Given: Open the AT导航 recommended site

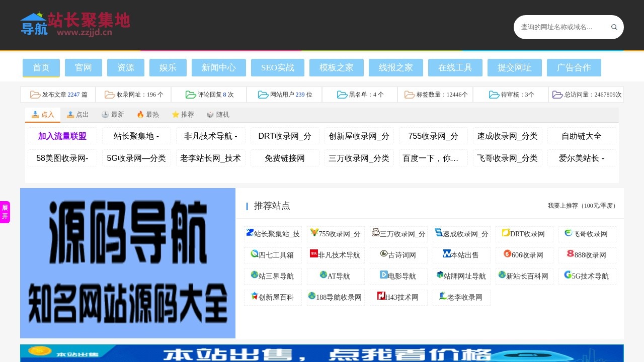Looking at the screenshot, I should click(x=336, y=276).
